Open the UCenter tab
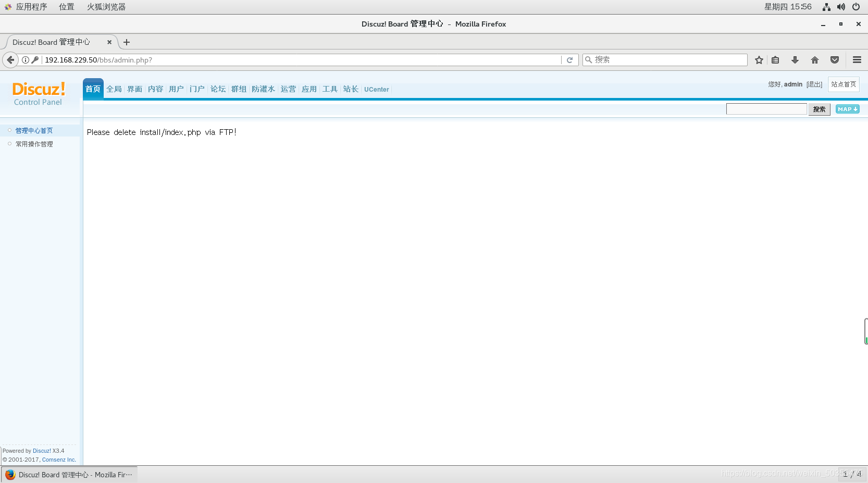Image resolution: width=868 pixels, height=483 pixels. click(377, 89)
